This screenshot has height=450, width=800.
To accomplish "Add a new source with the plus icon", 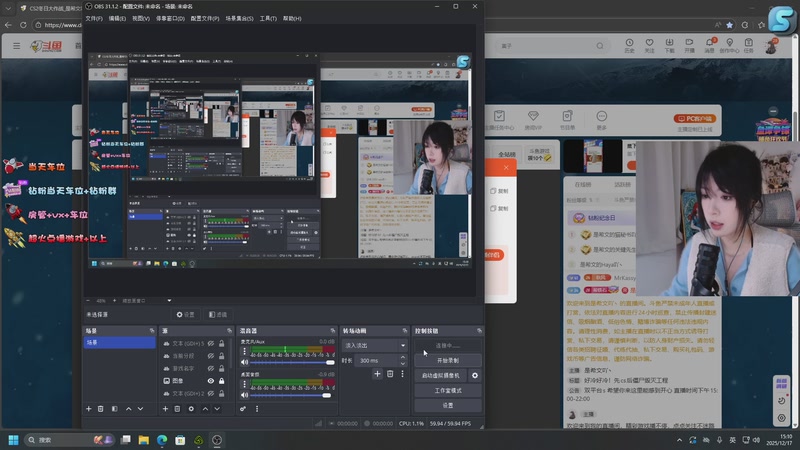I will pos(165,409).
